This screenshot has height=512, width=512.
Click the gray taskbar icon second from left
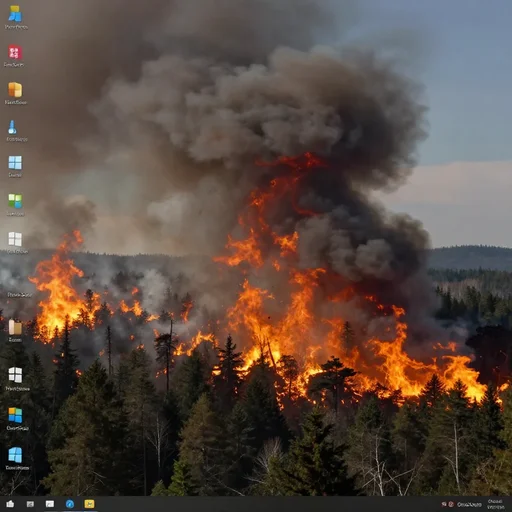coord(30,504)
